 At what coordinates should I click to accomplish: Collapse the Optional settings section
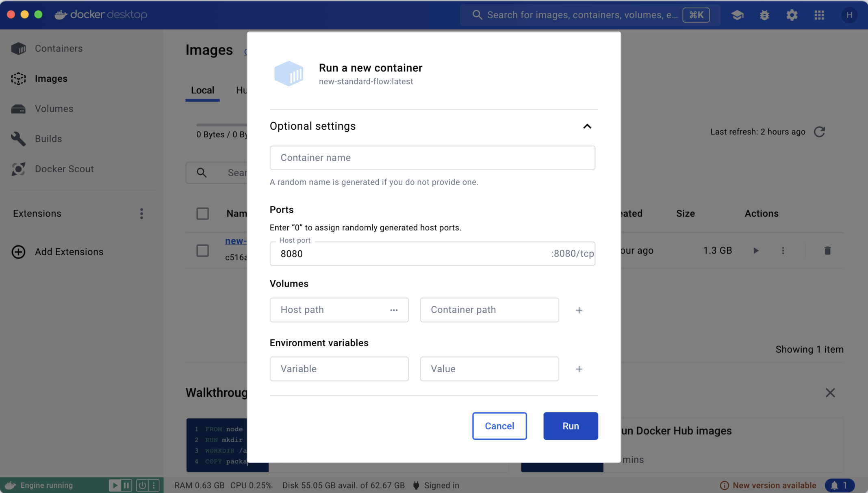[587, 126]
